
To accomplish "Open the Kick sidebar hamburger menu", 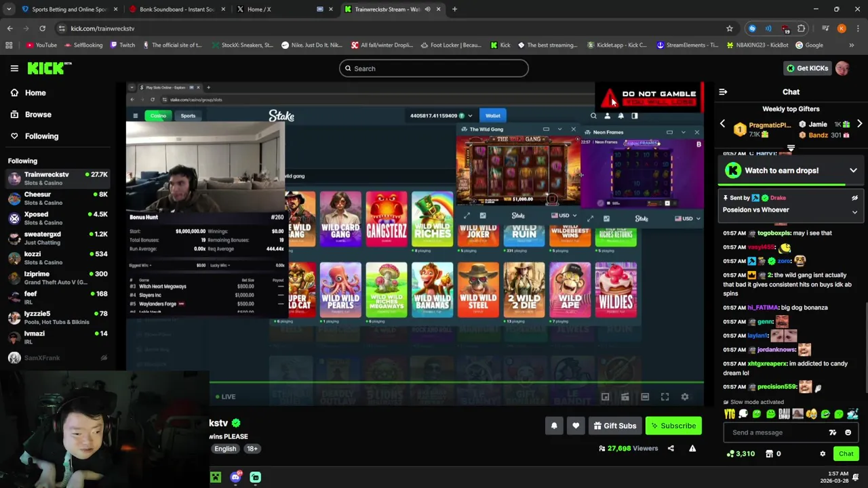I will point(14,68).
